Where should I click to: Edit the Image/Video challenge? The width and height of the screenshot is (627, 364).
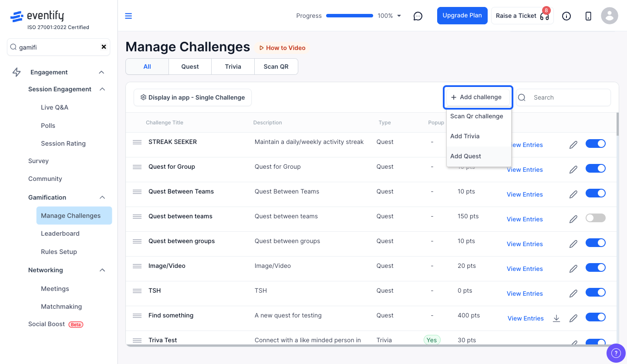click(573, 269)
